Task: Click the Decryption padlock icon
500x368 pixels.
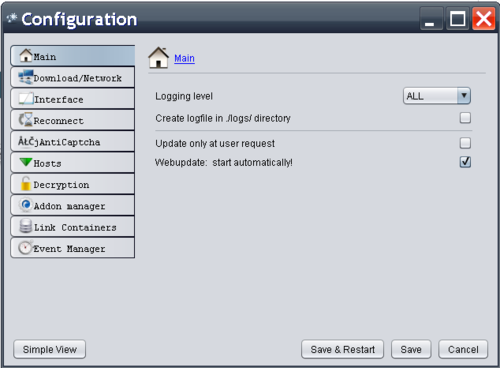Action: pyautogui.click(x=26, y=184)
